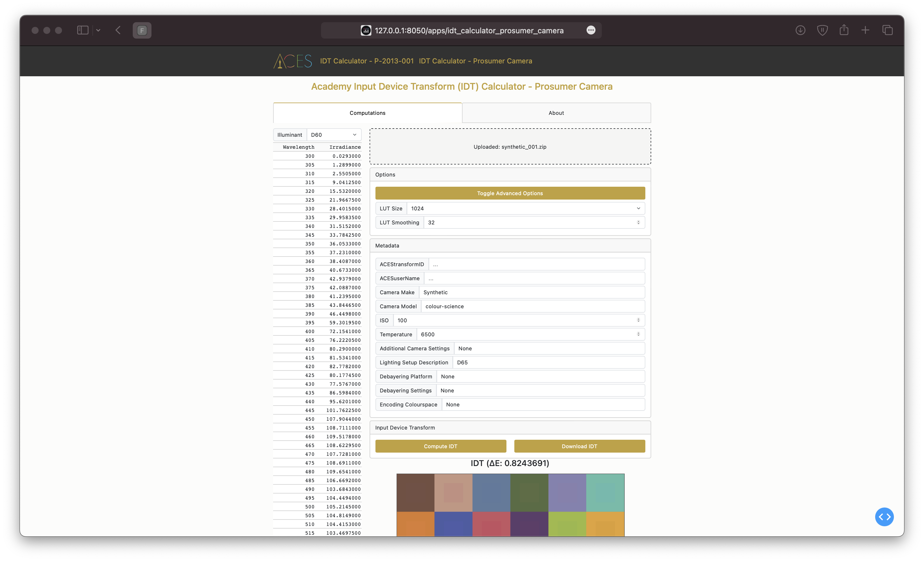The image size is (924, 561).
Task: Toggle the Safari sidebar icon
Action: 82,30
